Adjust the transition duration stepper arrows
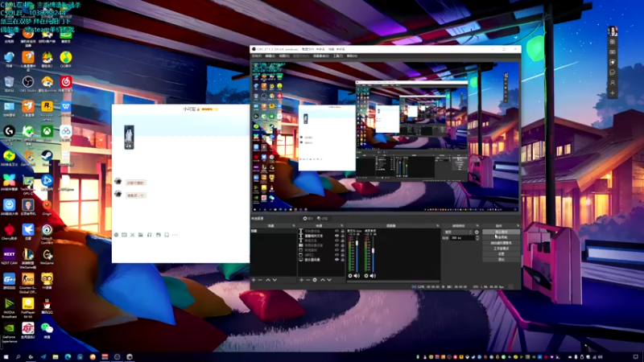This screenshot has width=644, height=362. click(x=477, y=238)
